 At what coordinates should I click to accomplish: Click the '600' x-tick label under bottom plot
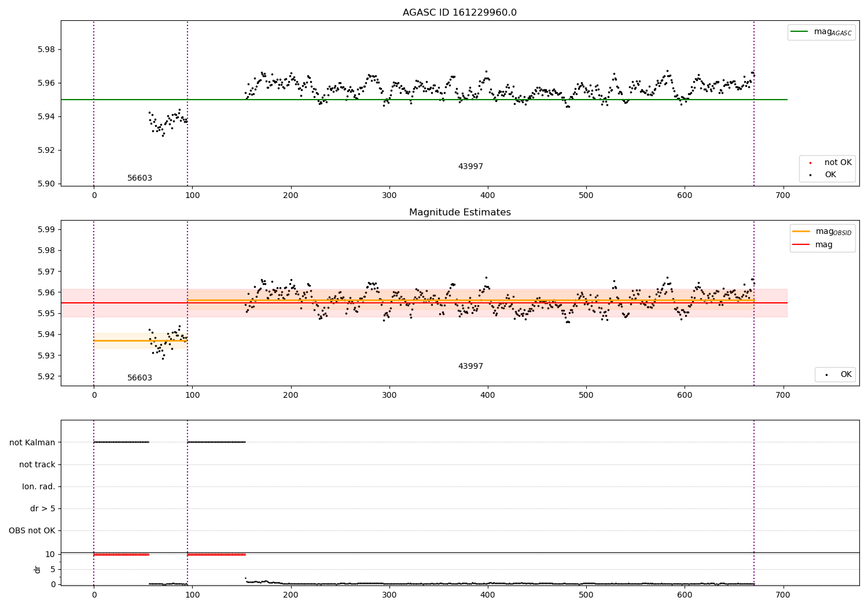[x=684, y=595]
